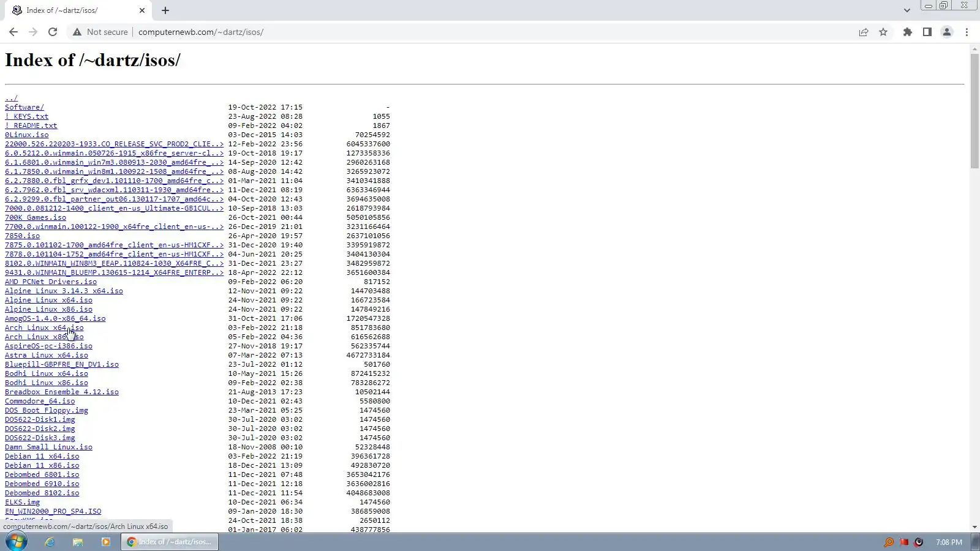Toggle the browser side panel
980x551 pixels.
pos(927,32)
